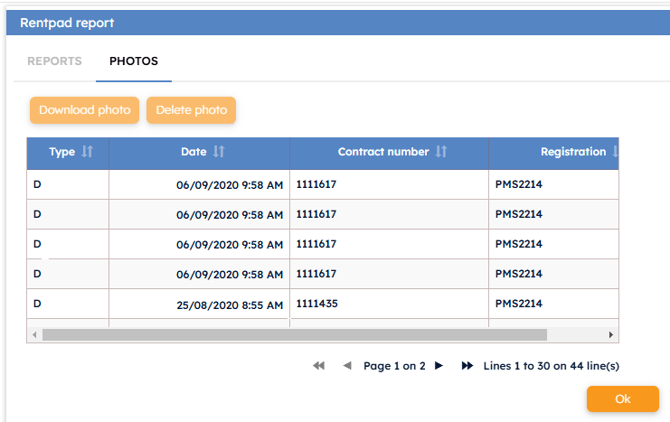Jump to first page of results
The image size is (670, 422).
coord(319,366)
